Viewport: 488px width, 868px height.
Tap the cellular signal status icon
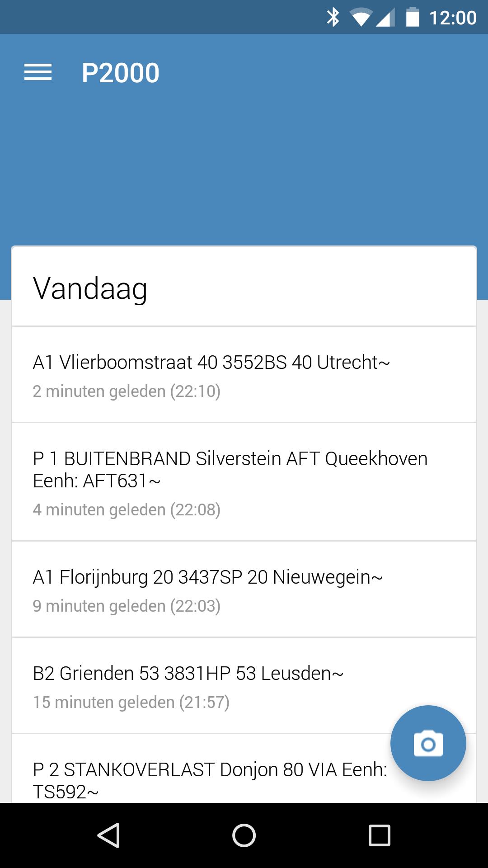pyautogui.click(x=385, y=18)
